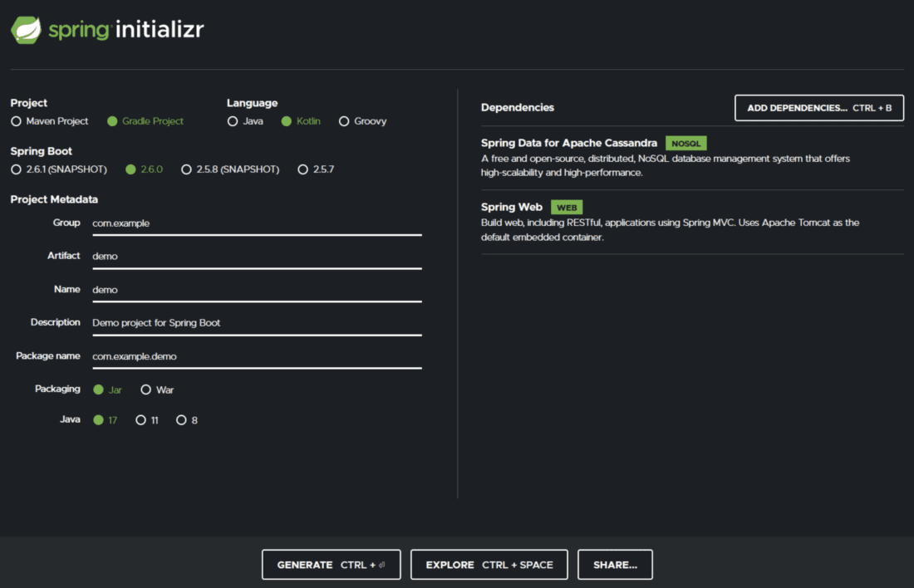
Task: Click the Package name field
Action: (256, 356)
